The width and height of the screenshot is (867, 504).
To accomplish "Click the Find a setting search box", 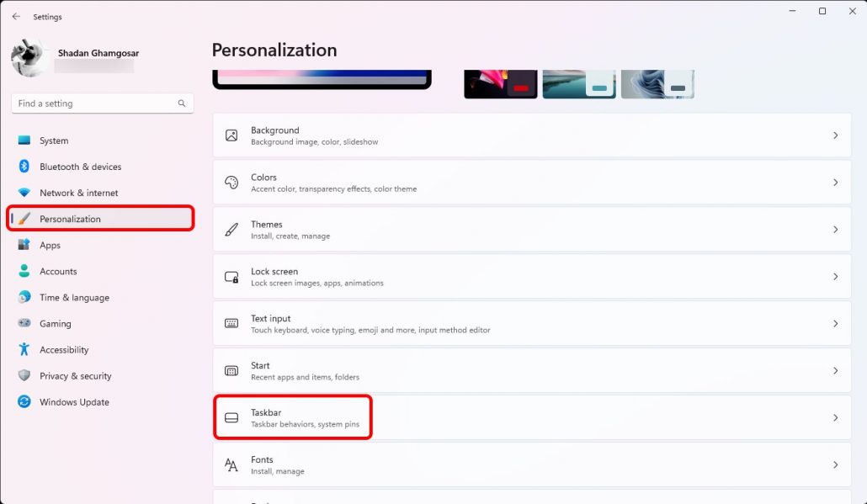I will click(94, 103).
